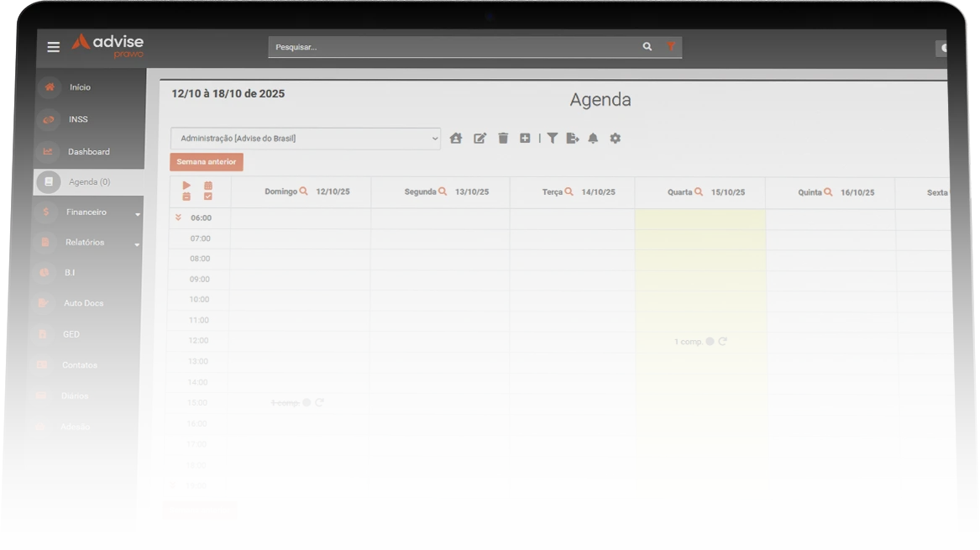
Task: Open the notifications bell icon
Action: [593, 139]
